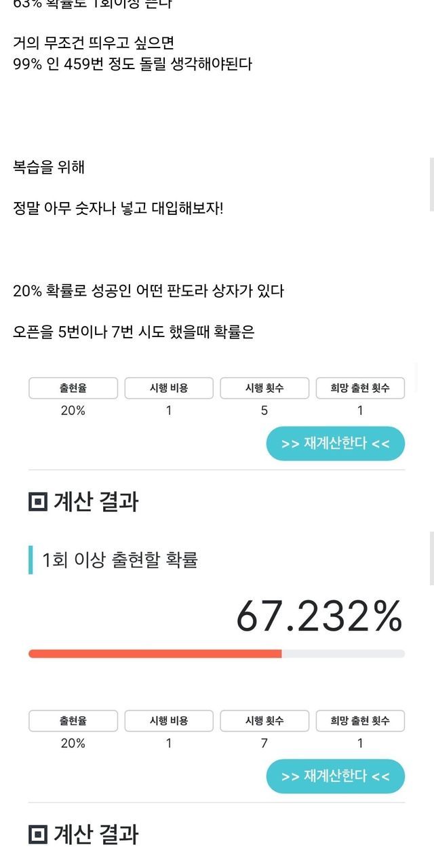
Task: Select the 출현율 label in the lower calculator
Action: [73, 721]
